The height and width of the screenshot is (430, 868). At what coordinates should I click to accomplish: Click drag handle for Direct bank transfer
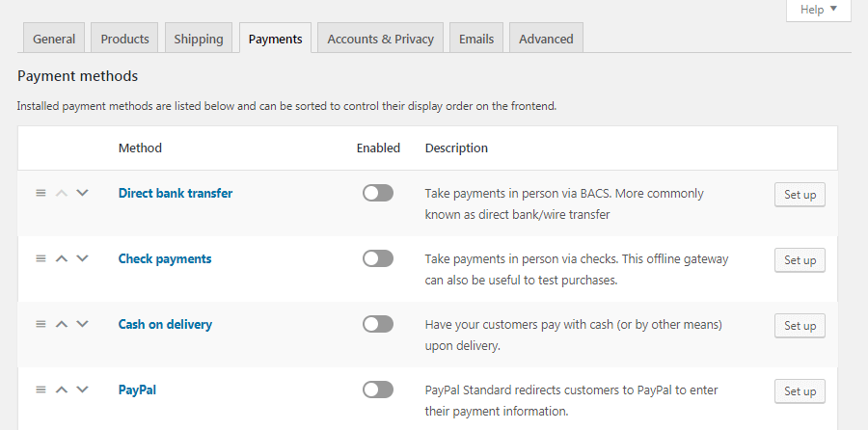click(x=41, y=193)
